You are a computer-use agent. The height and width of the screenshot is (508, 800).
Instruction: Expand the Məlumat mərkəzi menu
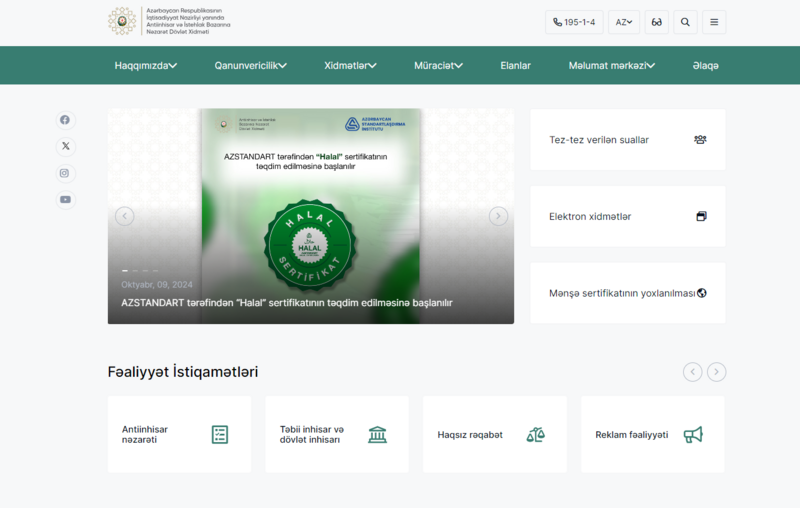pos(612,65)
